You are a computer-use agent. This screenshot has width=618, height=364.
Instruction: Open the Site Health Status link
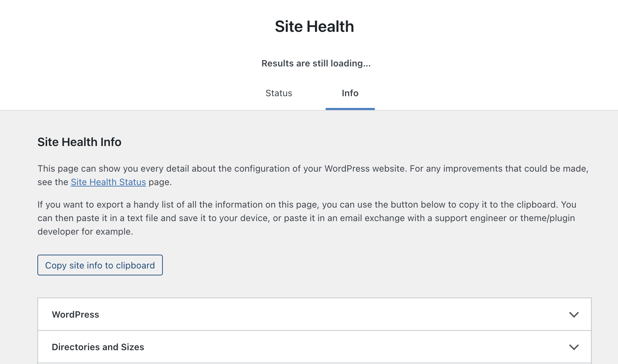tap(108, 182)
